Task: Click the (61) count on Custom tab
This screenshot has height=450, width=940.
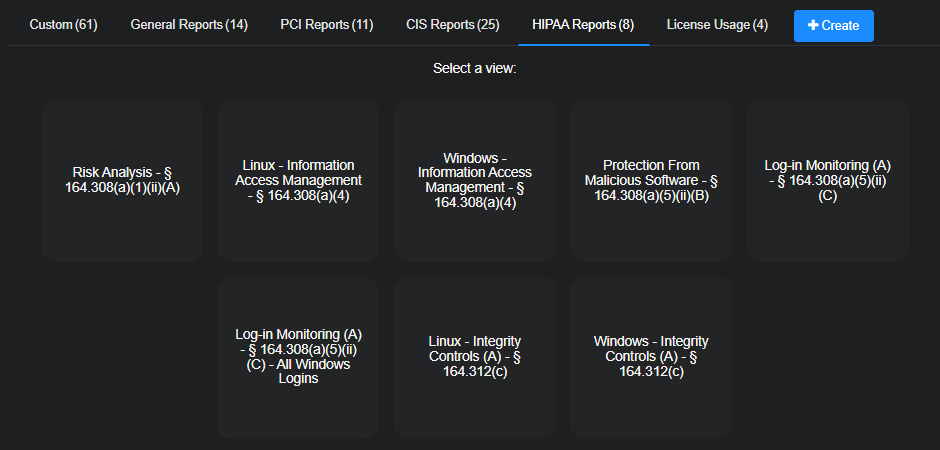Action: (87, 24)
